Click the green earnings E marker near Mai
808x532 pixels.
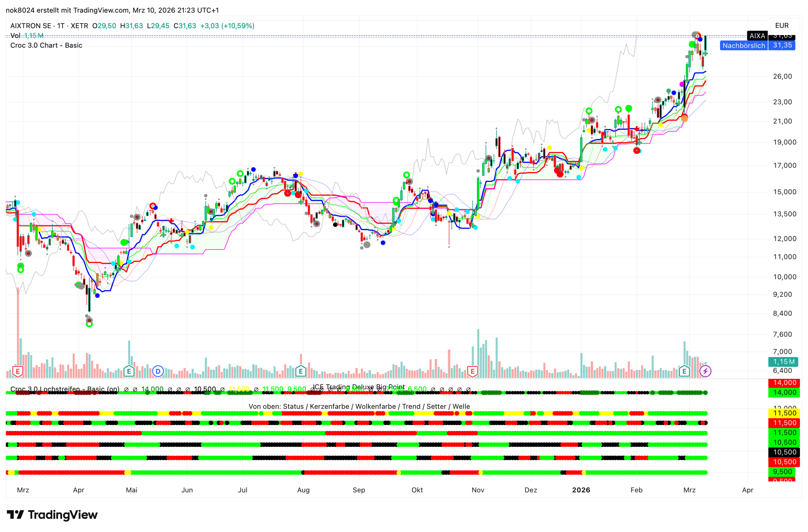tap(129, 371)
